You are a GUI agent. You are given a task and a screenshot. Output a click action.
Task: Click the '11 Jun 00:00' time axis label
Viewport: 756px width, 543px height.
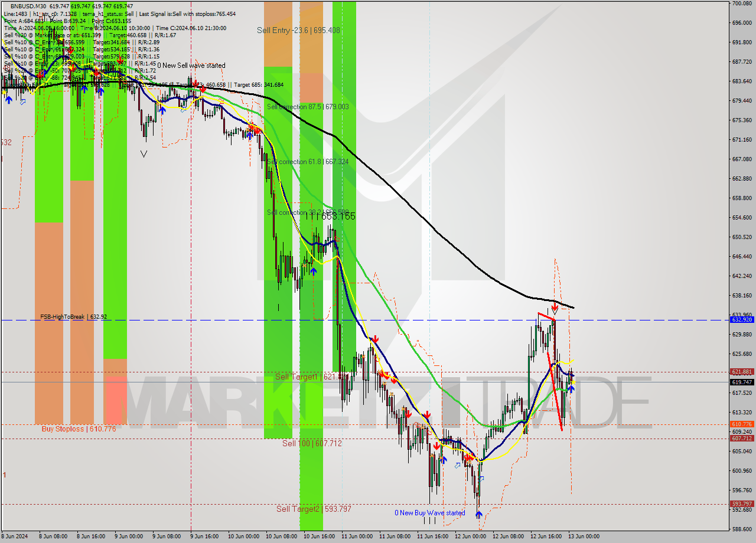(356, 537)
